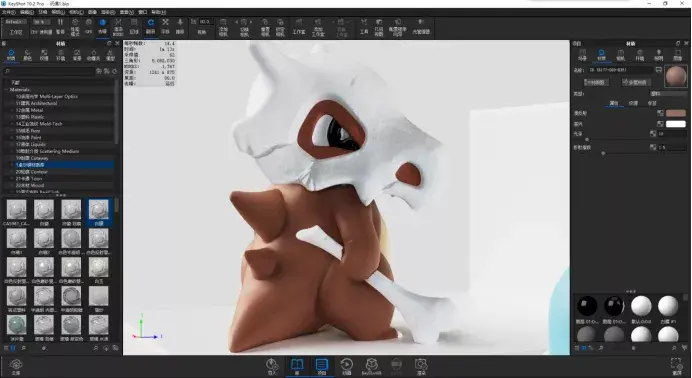Expand the Liquids folder
The image size is (692, 378).
[12, 144]
